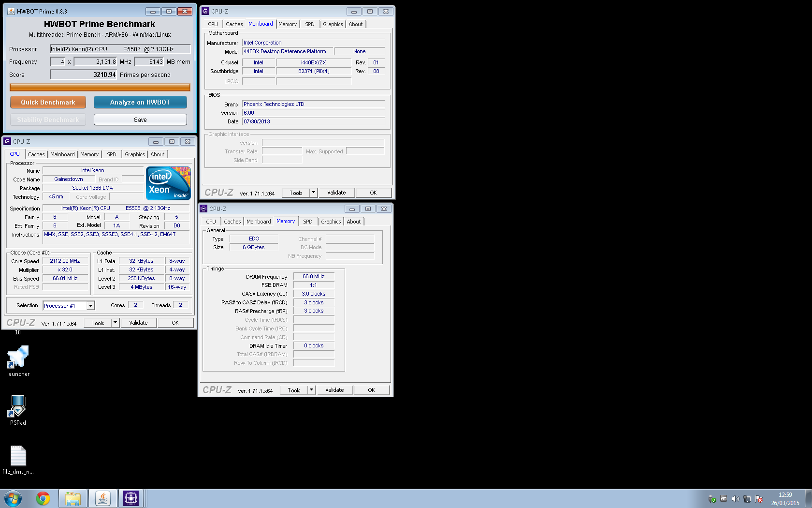812x508 pixels.
Task: Click the Show desktop strip on taskbar
Action: 808,498
